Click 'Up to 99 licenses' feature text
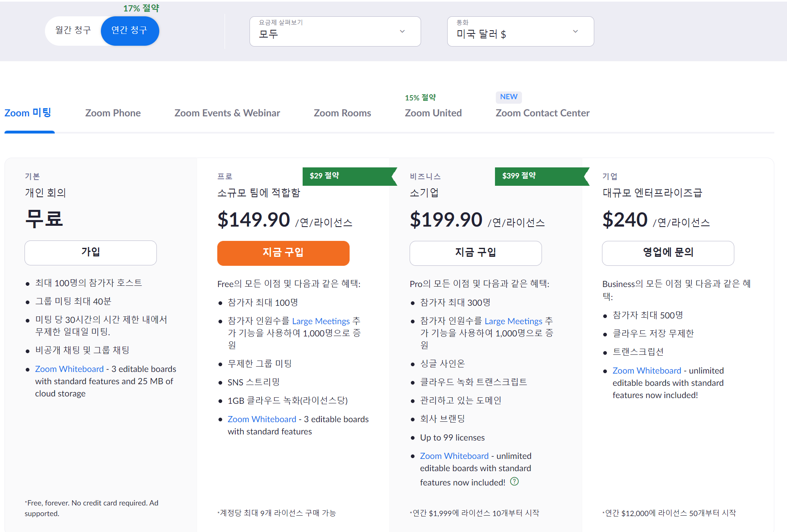This screenshot has height=532, width=787. coord(452,438)
